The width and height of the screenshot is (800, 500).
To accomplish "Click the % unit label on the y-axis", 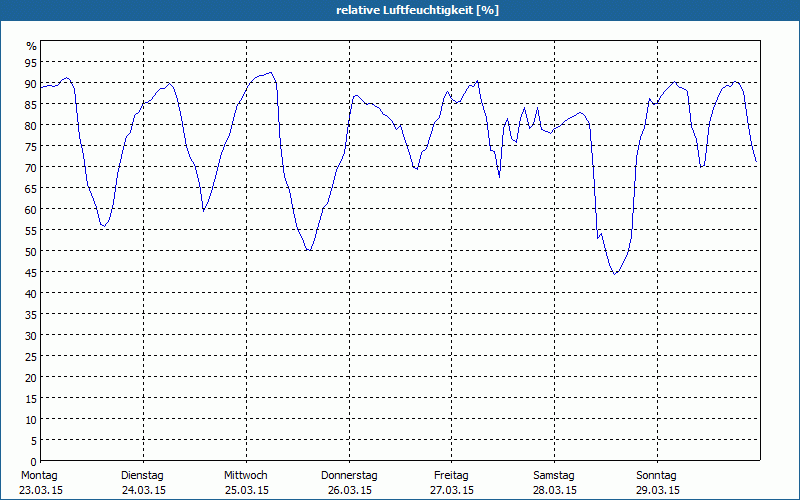I will [x=32, y=46].
